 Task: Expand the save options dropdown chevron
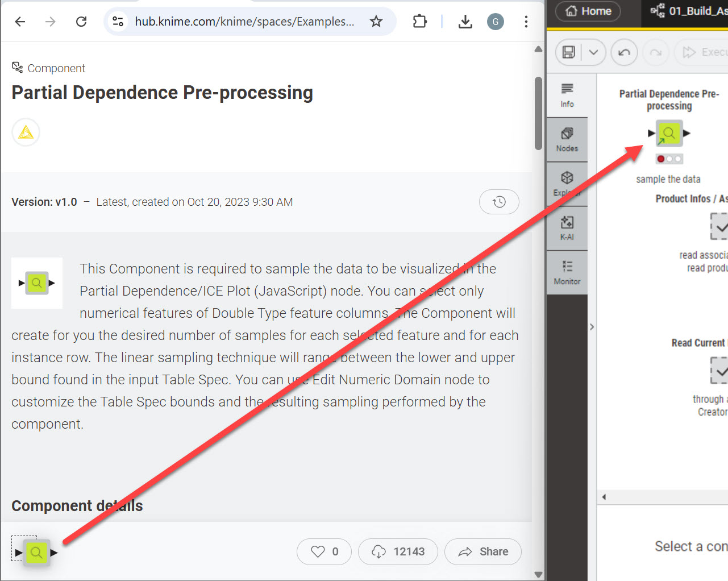[593, 52]
